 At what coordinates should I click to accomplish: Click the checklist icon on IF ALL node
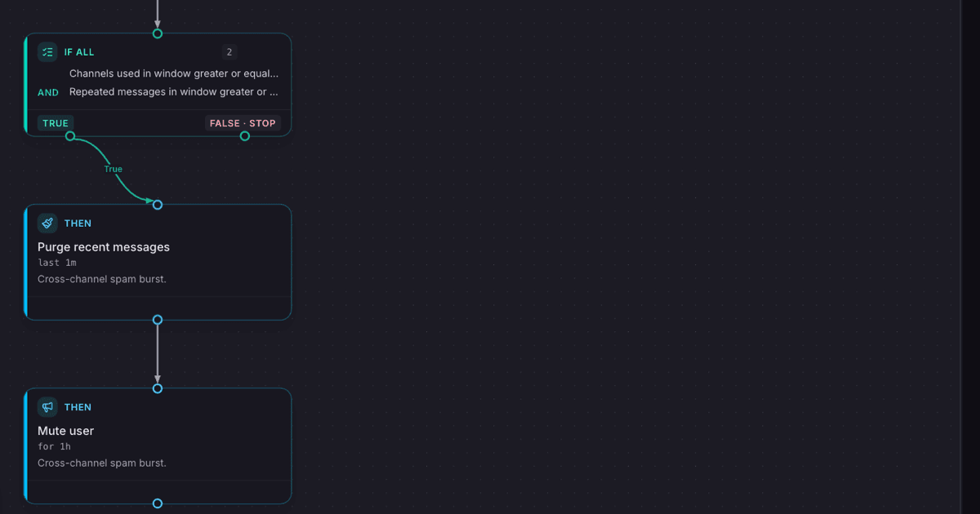click(47, 52)
